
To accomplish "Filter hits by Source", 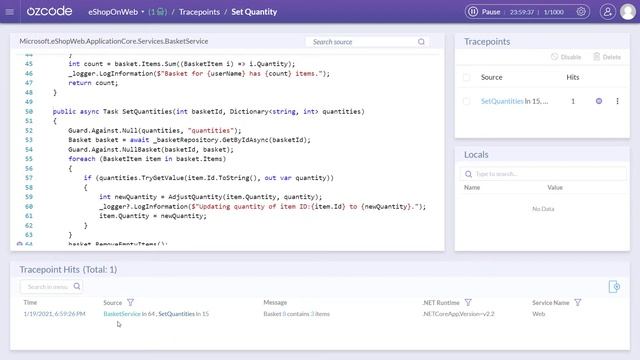I will pyautogui.click(x=130, y=302).
